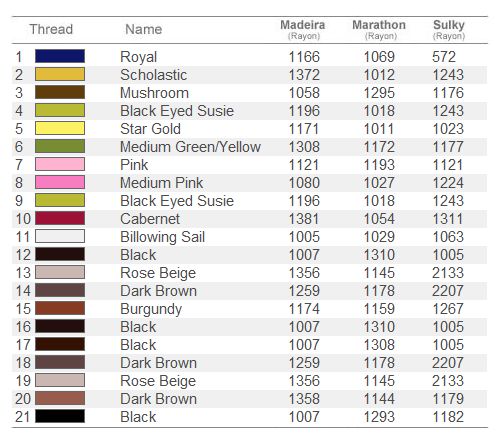Click the Royal blue color swatch
This screenshot has height=438, width=500.
click(x=60, y=56)
